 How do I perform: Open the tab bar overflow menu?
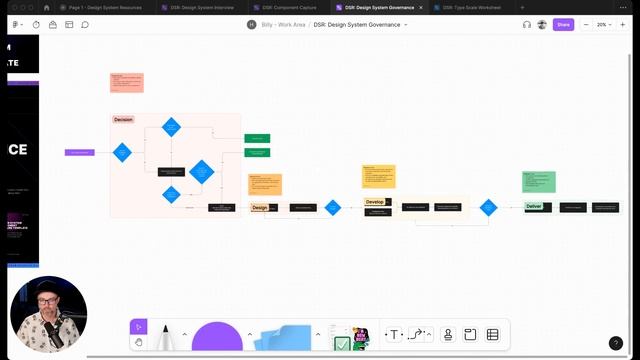pos(623,7)
